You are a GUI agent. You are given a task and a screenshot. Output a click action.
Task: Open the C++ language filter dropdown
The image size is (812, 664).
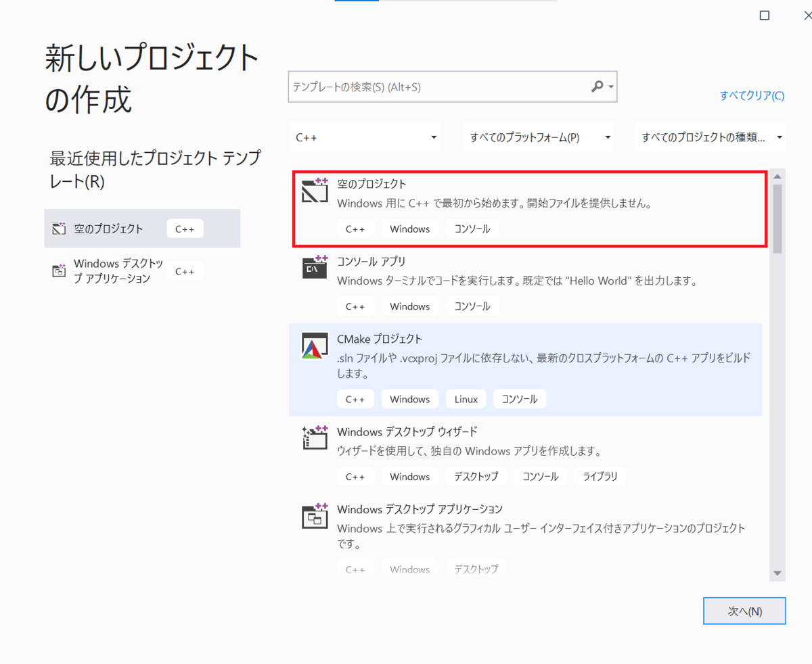tap(365, 136)
